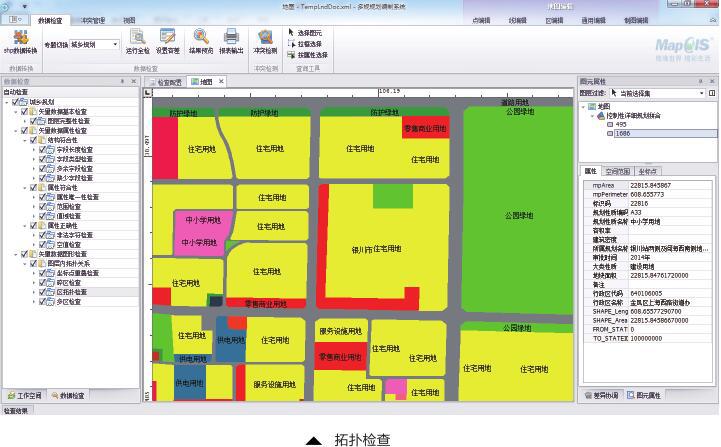Screen dimensions: 721x447
Task: Click the 640106005 district code value
Action: (x=646, y=293)
